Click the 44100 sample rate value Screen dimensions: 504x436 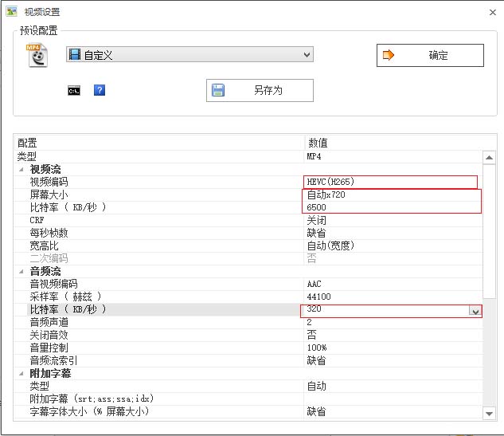point(318,297)
